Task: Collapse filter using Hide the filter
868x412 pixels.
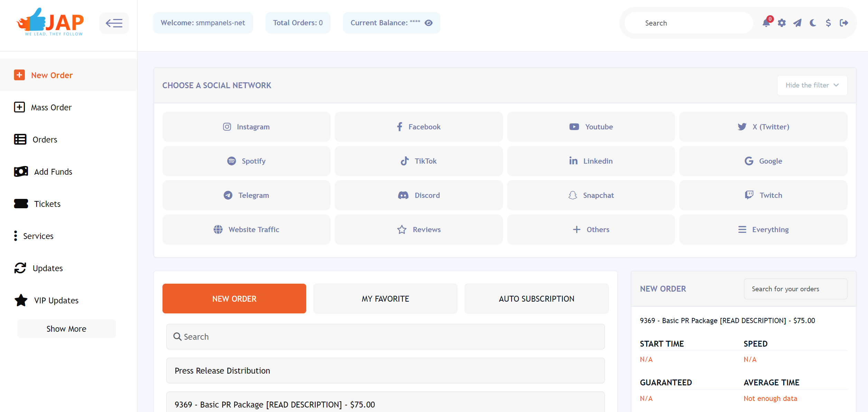Action: 812,85
